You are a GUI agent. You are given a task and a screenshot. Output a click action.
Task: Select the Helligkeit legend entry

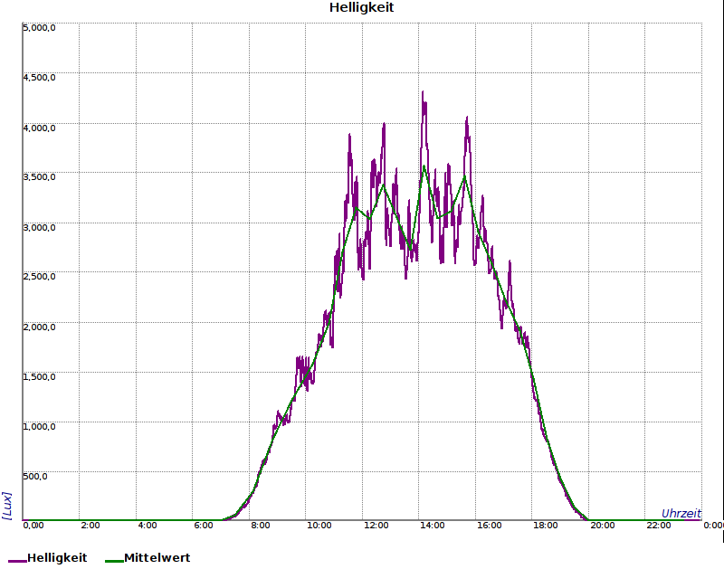(48, 558)
